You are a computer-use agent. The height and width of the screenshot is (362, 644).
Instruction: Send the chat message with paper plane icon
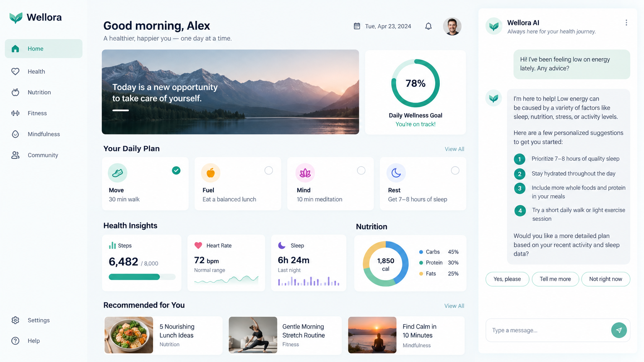(x=619, y=330)
